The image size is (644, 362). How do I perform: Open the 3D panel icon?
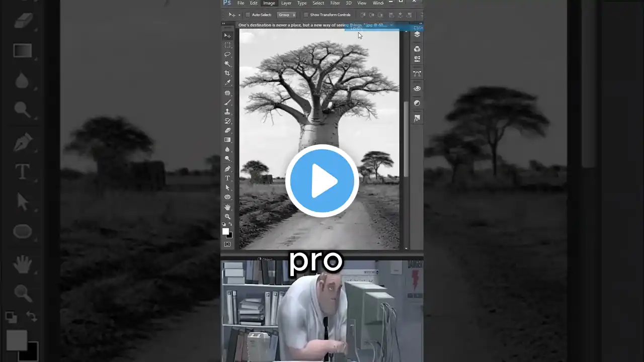pos(417,59)
